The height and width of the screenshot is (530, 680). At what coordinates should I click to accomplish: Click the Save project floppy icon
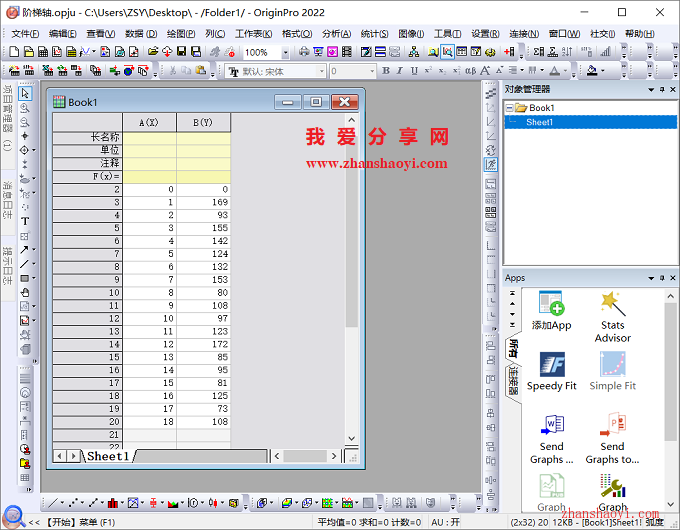click(181, 52)
